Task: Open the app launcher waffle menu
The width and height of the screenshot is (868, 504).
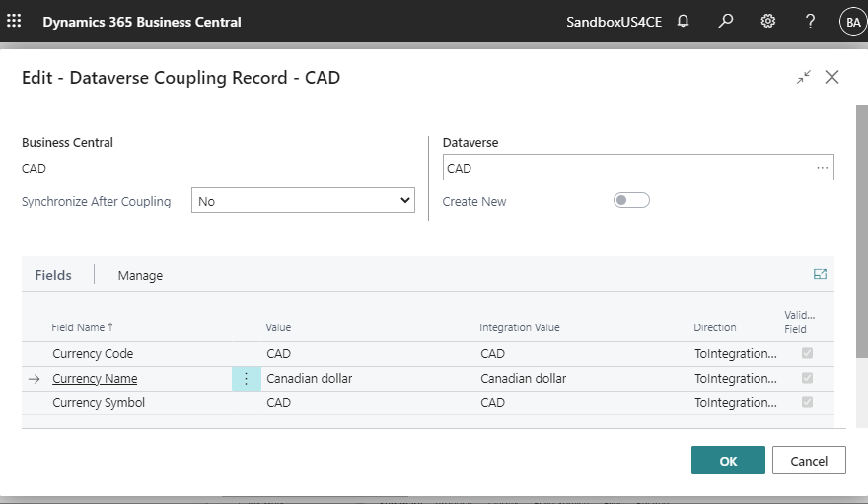Action: point(14,21)
